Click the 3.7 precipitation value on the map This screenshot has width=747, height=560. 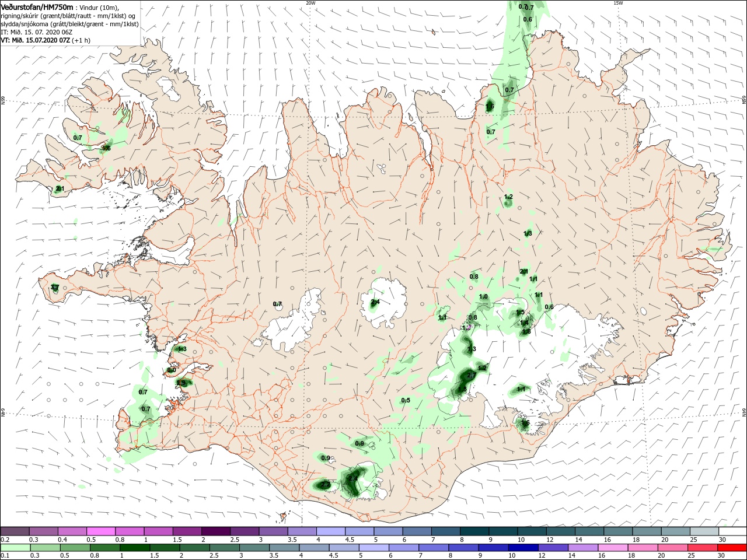55,288
